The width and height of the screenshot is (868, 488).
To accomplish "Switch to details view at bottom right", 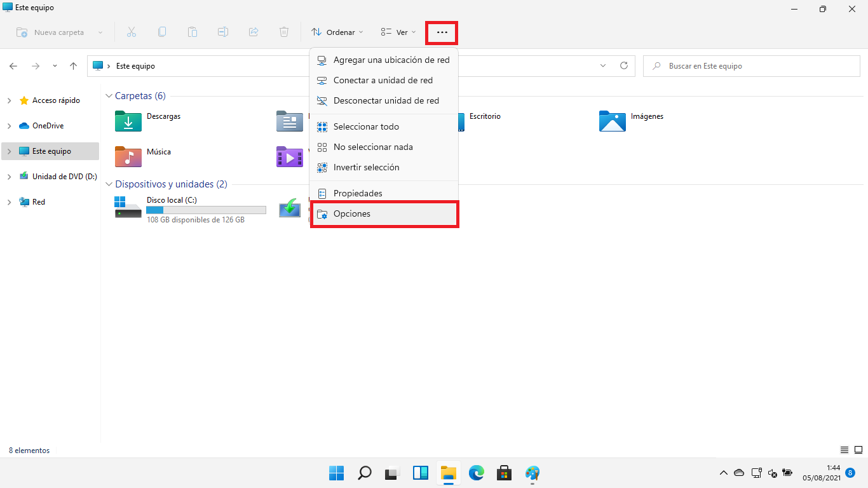I will (844, 450).
